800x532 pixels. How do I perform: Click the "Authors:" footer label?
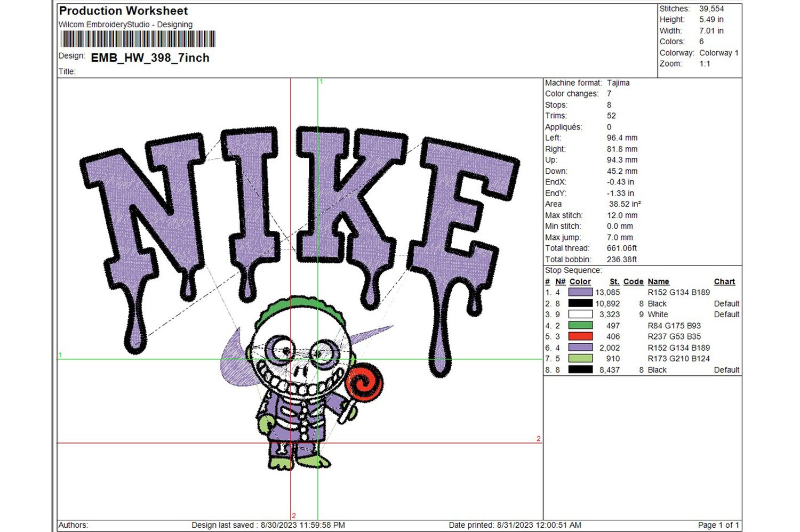(73, 525)
